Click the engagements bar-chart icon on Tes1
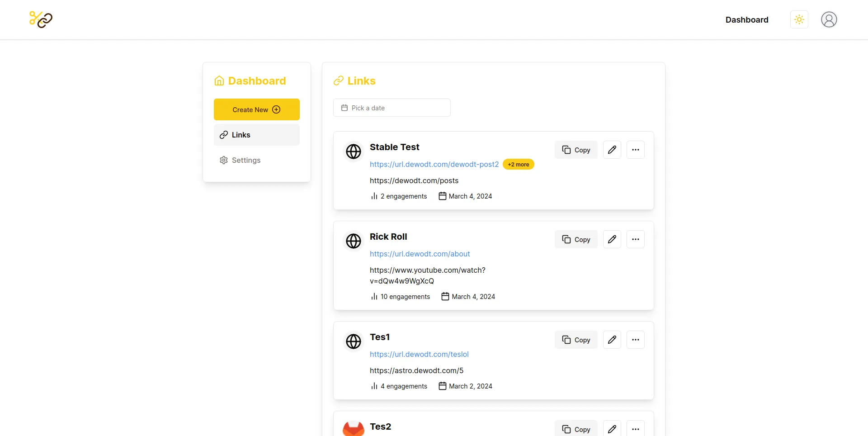Viewport: 868px width, 436px height. pyautogui.click(x=374, y=386)
